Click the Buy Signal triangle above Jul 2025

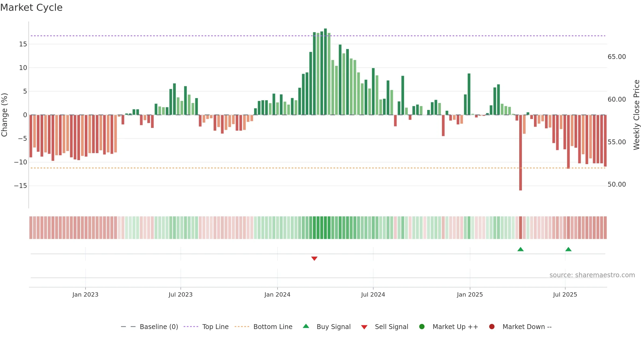pyautogui.click(x=568, y=249)
